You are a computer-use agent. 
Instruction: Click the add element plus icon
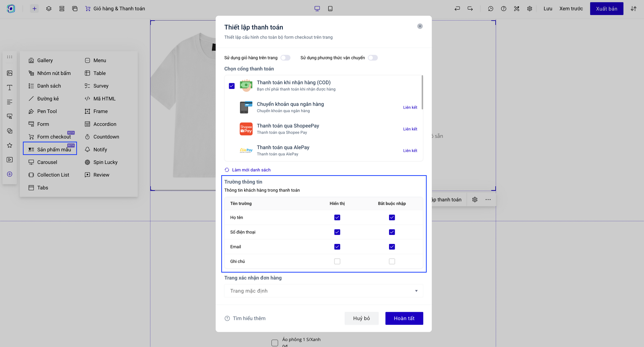coord(34,9)
